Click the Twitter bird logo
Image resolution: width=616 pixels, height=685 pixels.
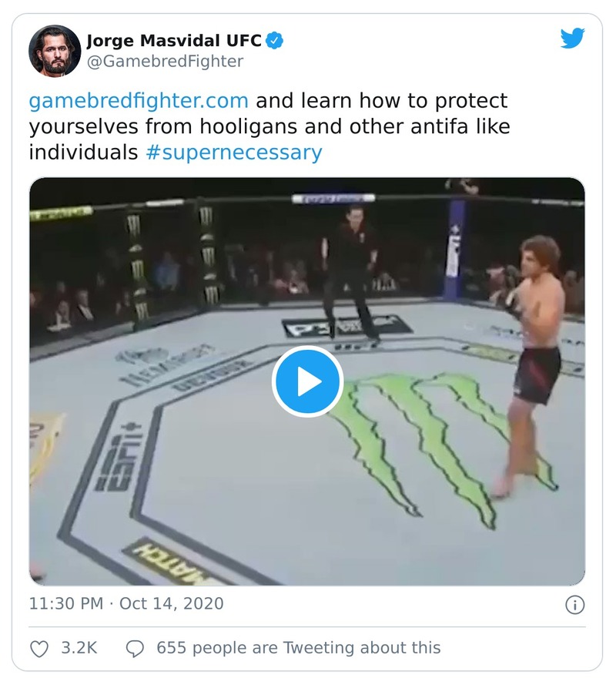tap(572, 39)
